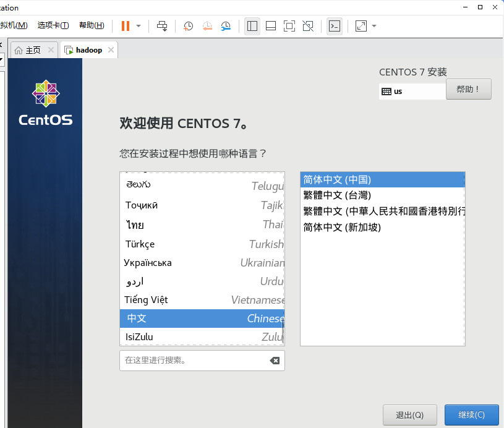This screenshot has width=504, height=428.
Task: Choose 简体中文 (中国) locale
Action: (x=383, y=180)
